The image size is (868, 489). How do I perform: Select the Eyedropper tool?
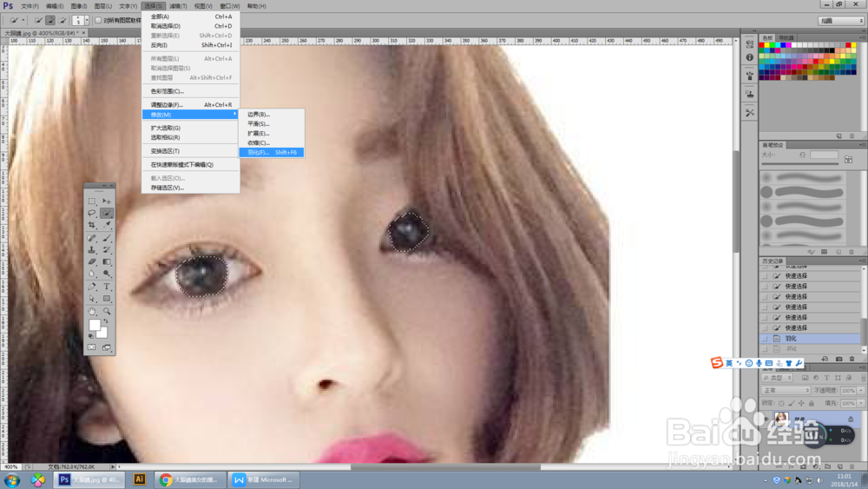pyautogui.click(x=107, y=226)
